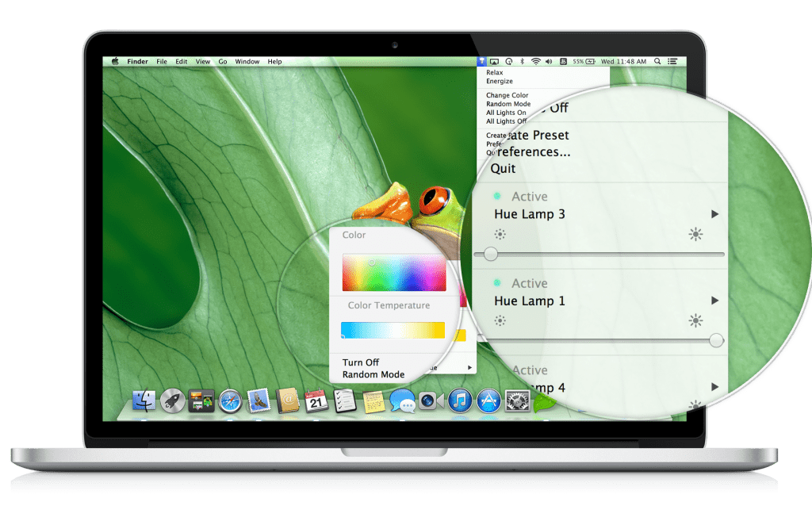Screen dimensions: 812x525
Task: Open the File menu
Action: tap(162, 61)
